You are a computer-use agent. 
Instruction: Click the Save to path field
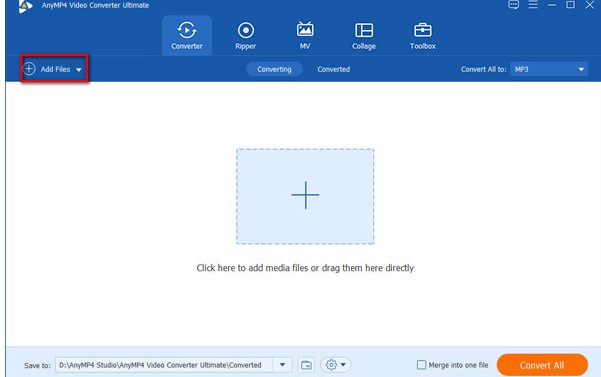164,365
